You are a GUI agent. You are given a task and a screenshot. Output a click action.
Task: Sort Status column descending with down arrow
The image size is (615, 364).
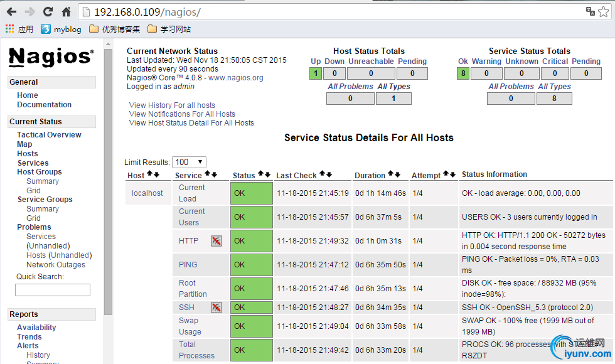pos(267,174)
